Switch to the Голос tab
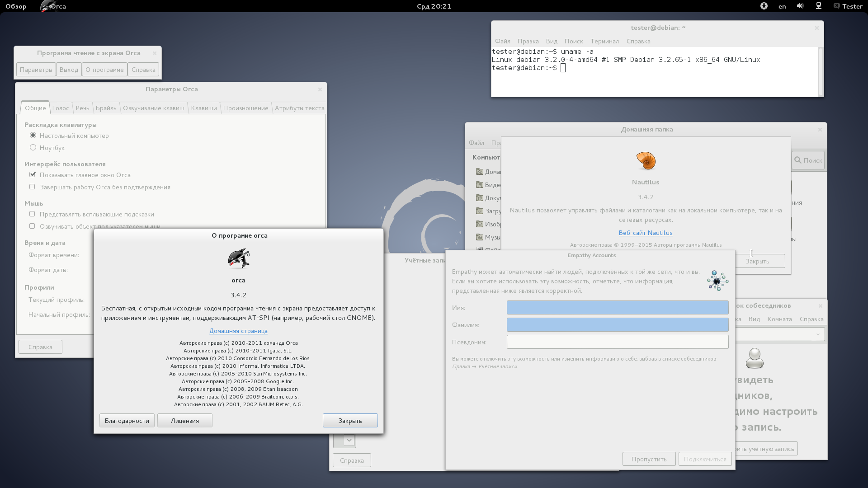The image size is (868, 488). (x=61, y=108)
